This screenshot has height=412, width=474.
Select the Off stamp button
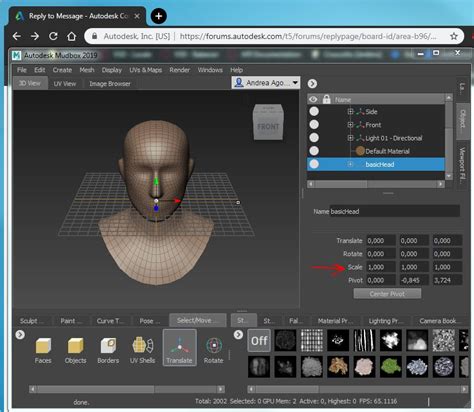click(x=259, y=340)
